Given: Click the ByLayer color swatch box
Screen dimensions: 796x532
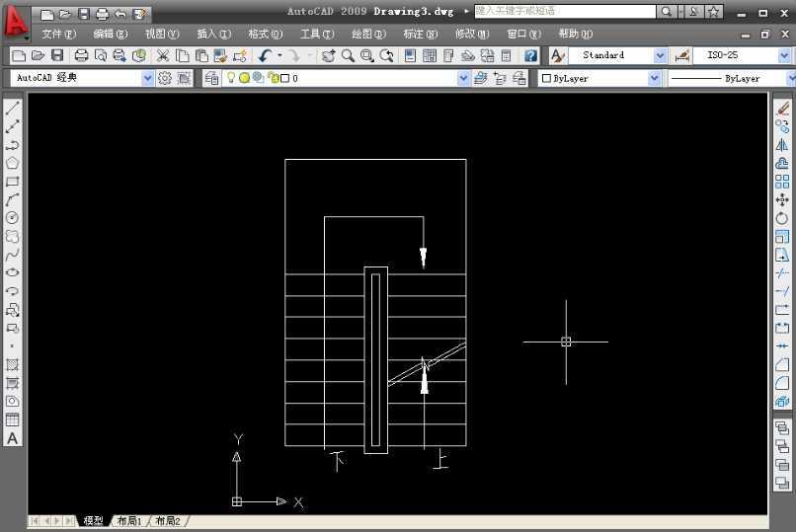Looking at the screenshot, I should pos(546,78).
